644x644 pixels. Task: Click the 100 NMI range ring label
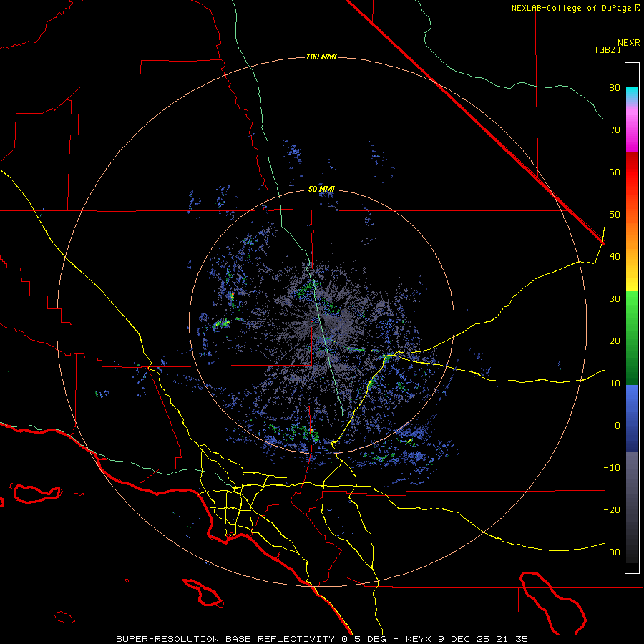coord(321,57)
